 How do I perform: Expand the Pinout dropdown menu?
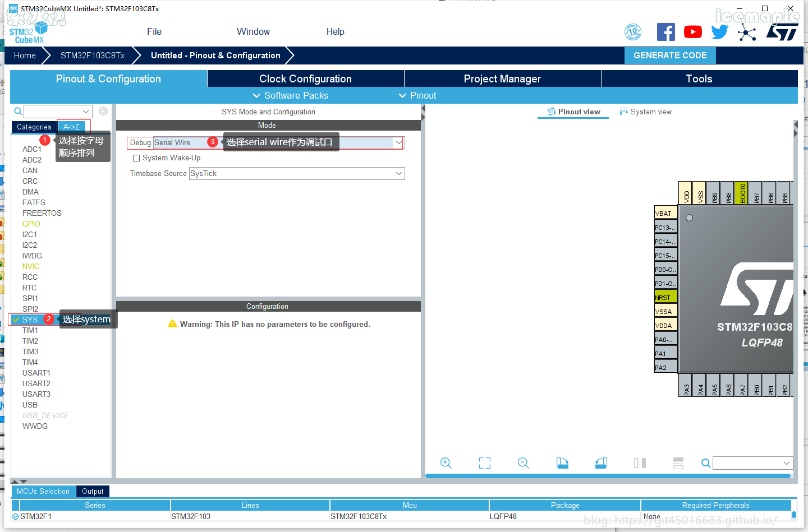tap(417, 95)
